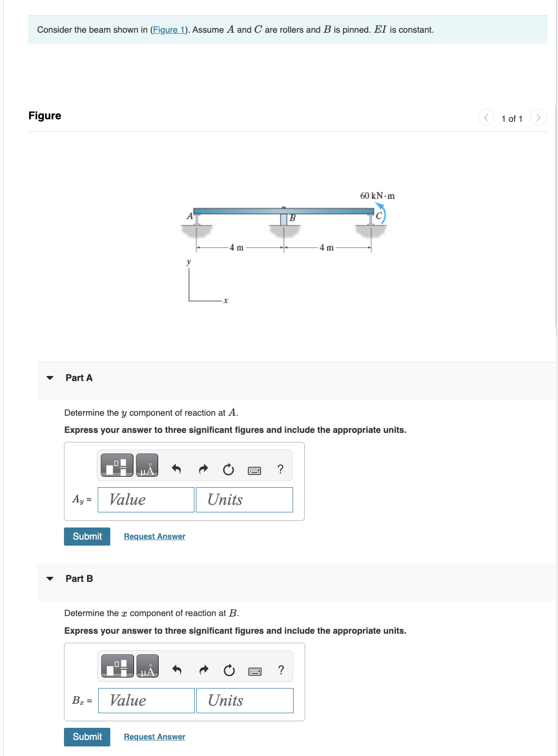Click the undo icon in Part A editor
Image resolution: width=558 pixels, height=756 pixels.
pyautogui.click(x=177, y=467)
